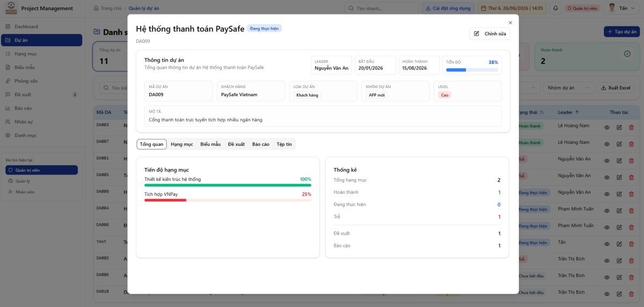Screen dimensions: 644x307
Task: Select Dự án in the left sidebar
Action: (x=41, y=40)
